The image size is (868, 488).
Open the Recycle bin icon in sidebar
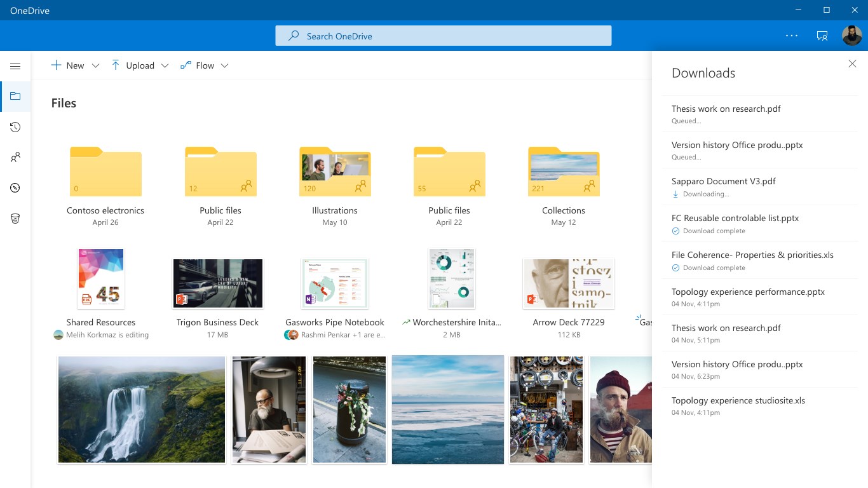click(x=15, y=219)
